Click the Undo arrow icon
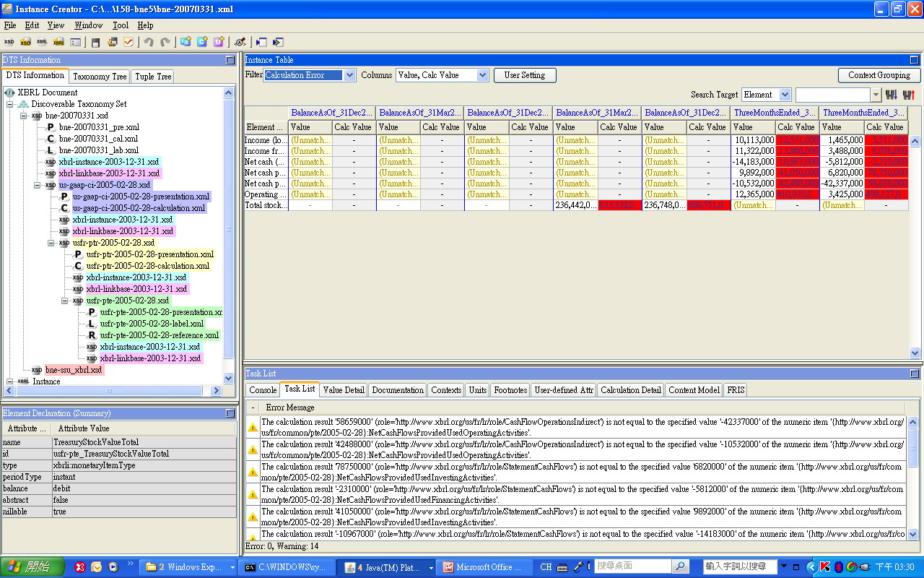 [x=149, y=43]
